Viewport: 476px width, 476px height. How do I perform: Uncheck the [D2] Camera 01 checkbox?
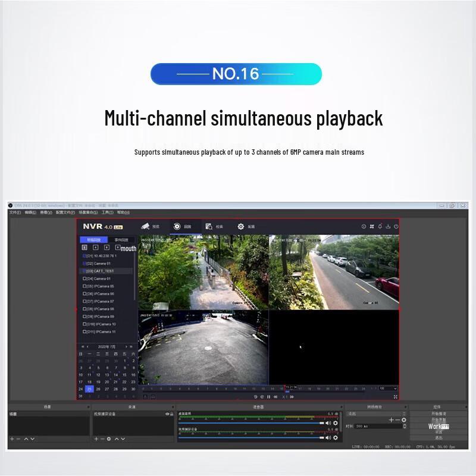pos(84,263)
